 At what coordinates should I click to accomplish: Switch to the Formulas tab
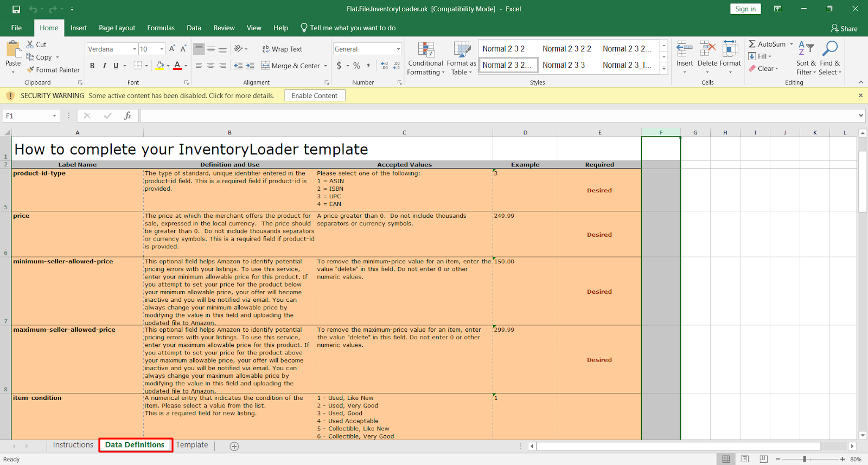[161, 28]
